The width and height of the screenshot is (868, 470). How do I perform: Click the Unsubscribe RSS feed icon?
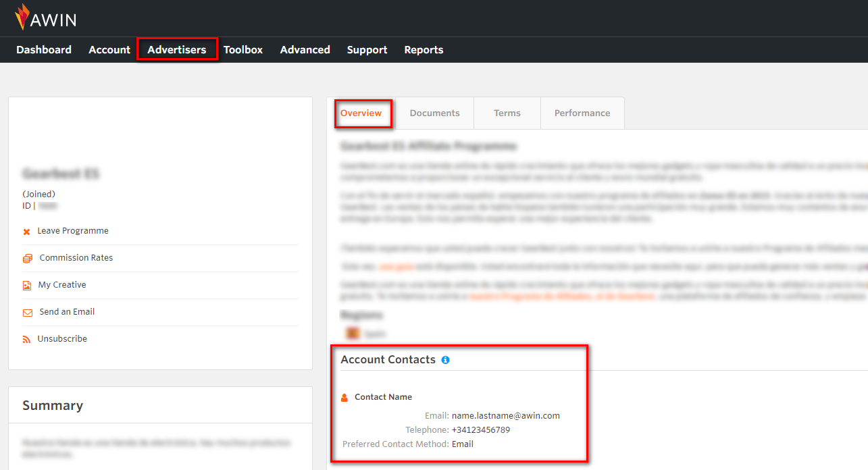coord(26,338)
